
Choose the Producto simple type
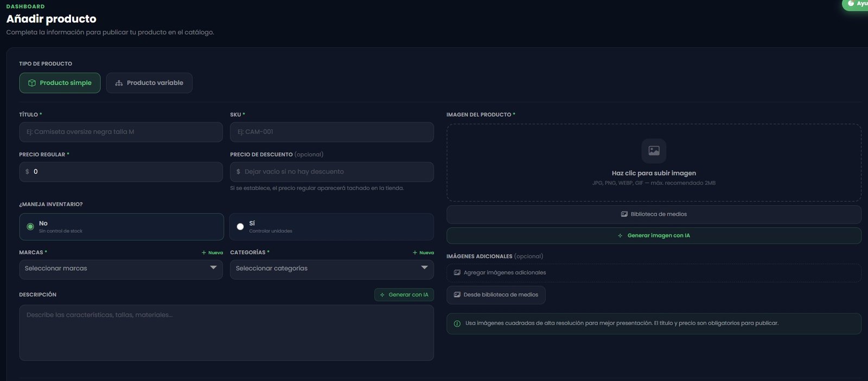(60, 83)
